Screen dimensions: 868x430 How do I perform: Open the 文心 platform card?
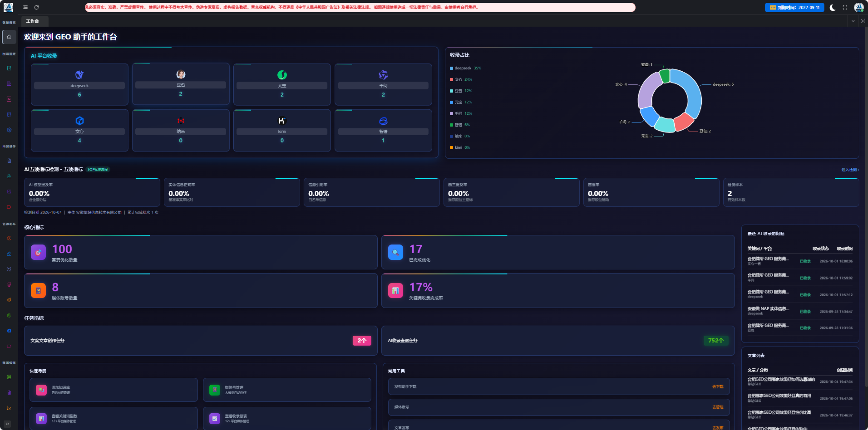click(x=79, y=130)
